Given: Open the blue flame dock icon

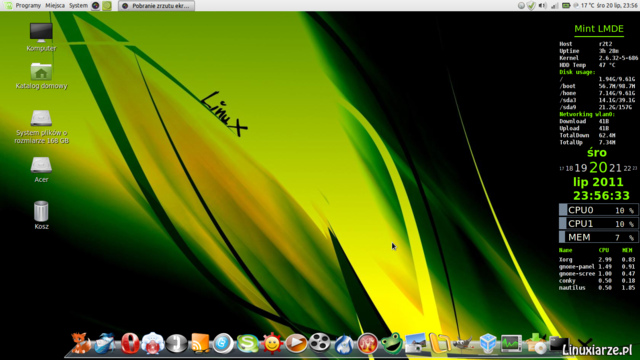Looking at the screenshot, I should pos(344,344).
